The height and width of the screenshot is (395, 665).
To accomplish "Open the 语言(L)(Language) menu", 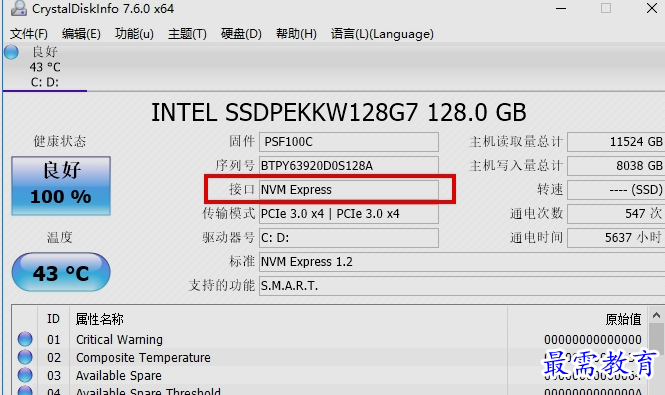I will (382, 34).
